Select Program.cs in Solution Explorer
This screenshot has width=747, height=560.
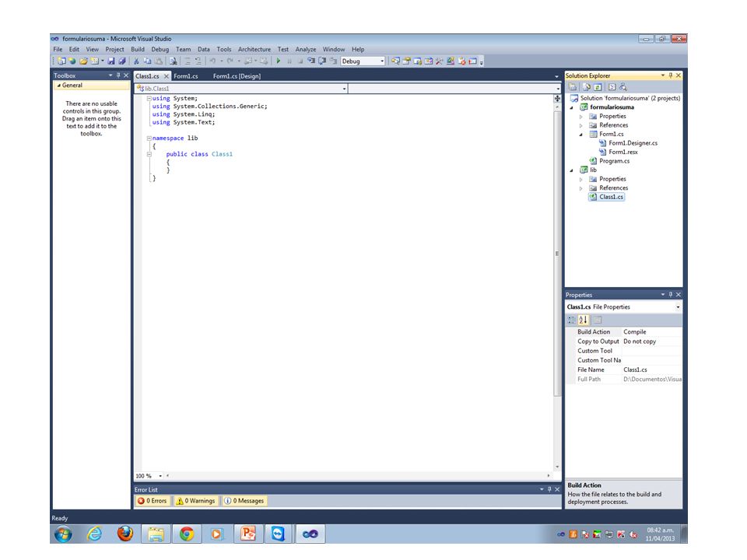[614, 161]
